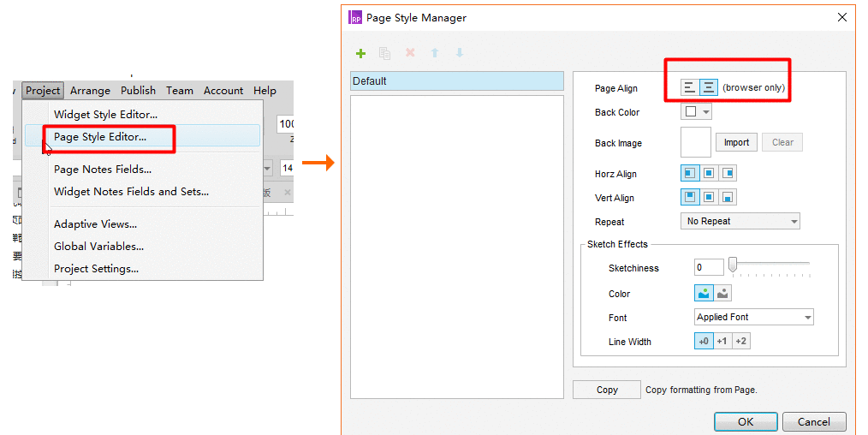Click the duplicate style icon
Viewport: 868px width, 435px height.
click(x=384, y=53)
